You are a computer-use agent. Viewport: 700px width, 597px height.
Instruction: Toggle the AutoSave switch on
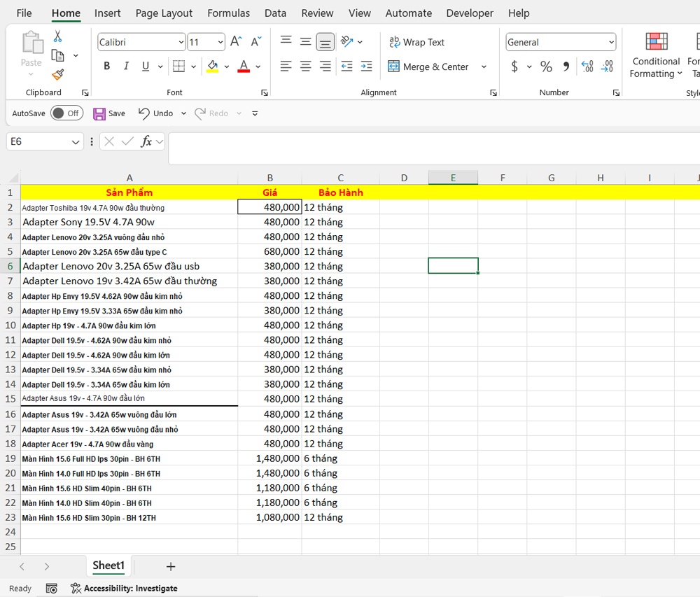(66, 113)
